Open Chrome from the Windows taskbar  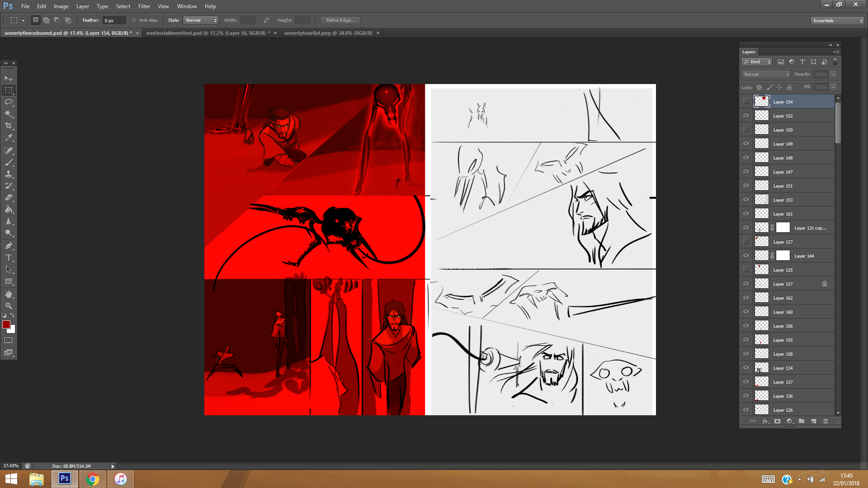pyautogui.click(x=93, y=479)
